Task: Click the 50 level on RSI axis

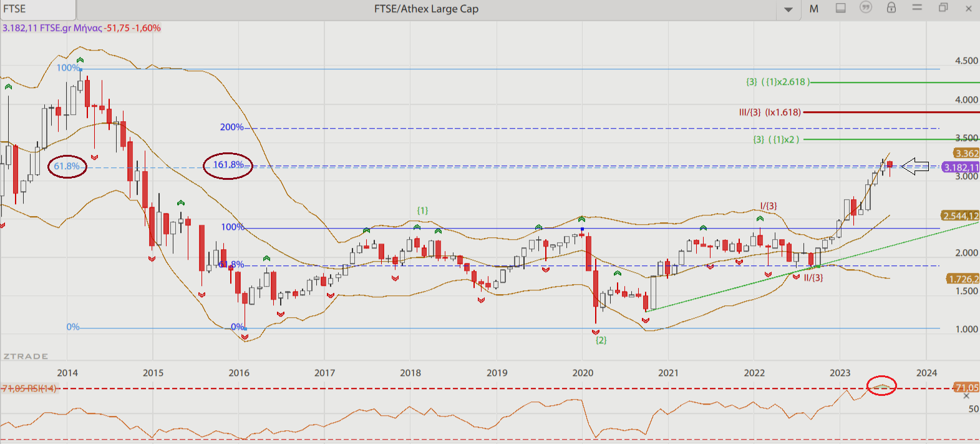Action: [x=973, y=409]
